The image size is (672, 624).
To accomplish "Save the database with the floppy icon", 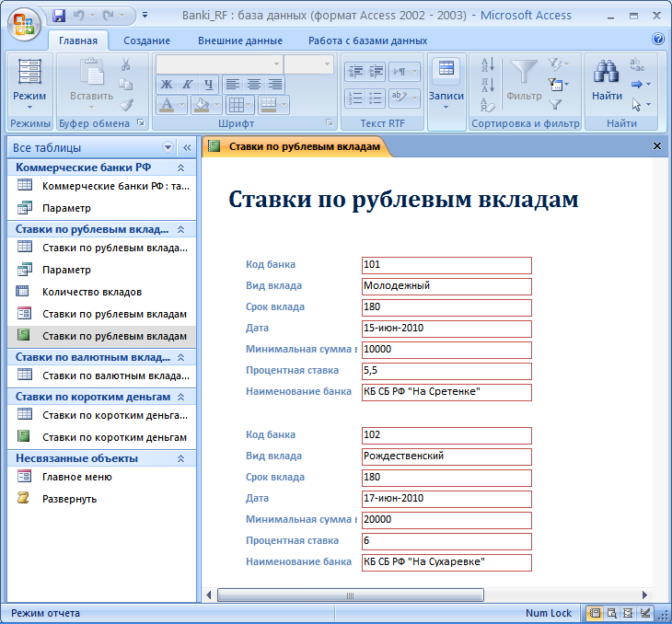I will click(59, 16).
